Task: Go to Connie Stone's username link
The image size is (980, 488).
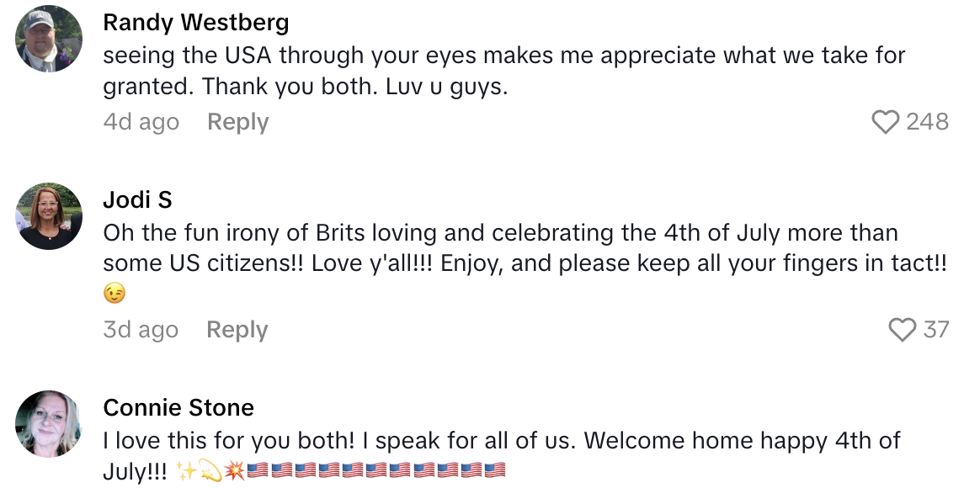Action: click(178, 408)
